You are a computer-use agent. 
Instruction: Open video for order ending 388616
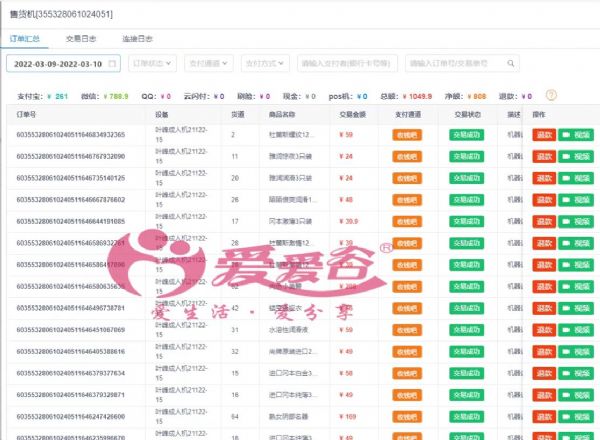click(575, 351)
